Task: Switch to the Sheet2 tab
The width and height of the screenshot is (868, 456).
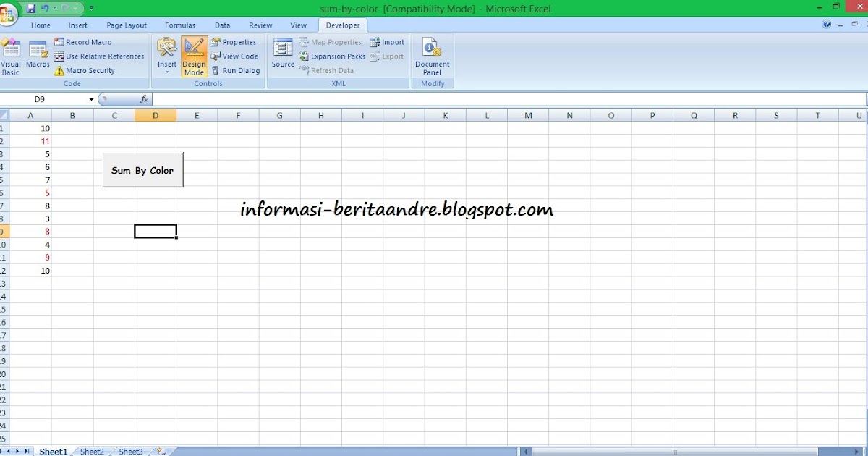Action: pos(92,451)
